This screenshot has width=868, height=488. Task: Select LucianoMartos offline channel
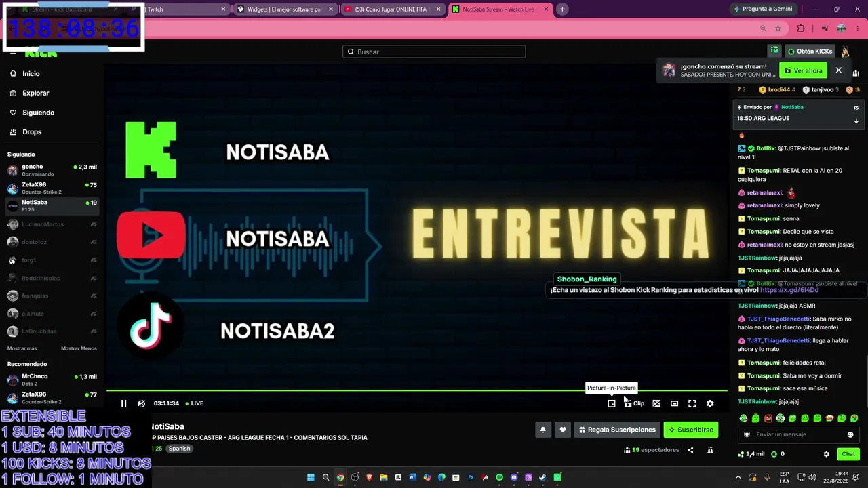click(x=52, y=224)
